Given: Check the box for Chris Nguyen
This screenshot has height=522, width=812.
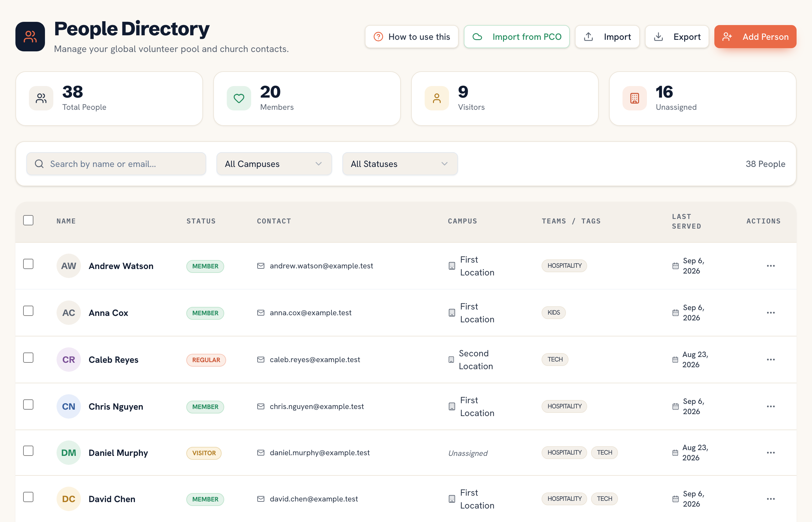Looking at the screenshot, I should [28, 405].
